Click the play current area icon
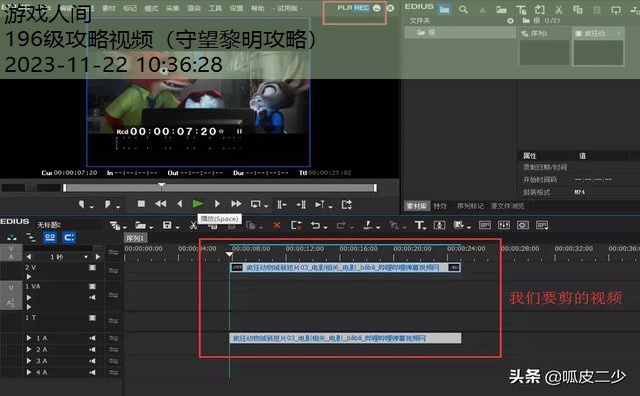The image size is (640, 396). tap(320, 205)
